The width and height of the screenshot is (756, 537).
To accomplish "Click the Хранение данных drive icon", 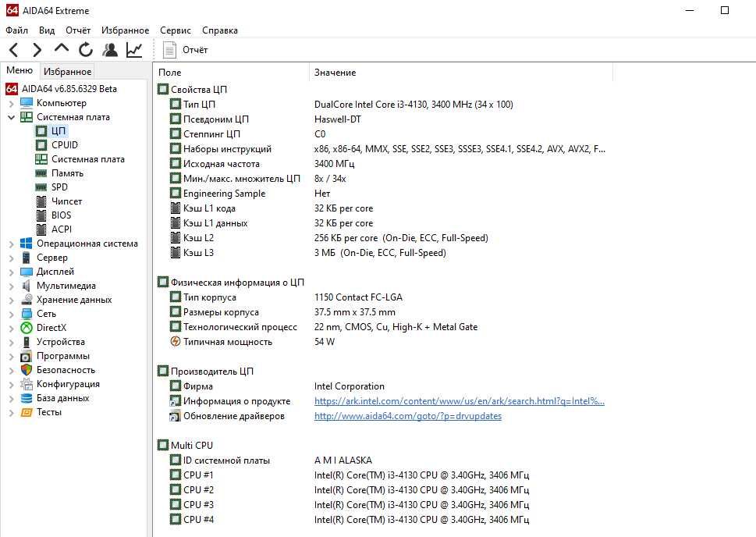I will pos(27,300).
